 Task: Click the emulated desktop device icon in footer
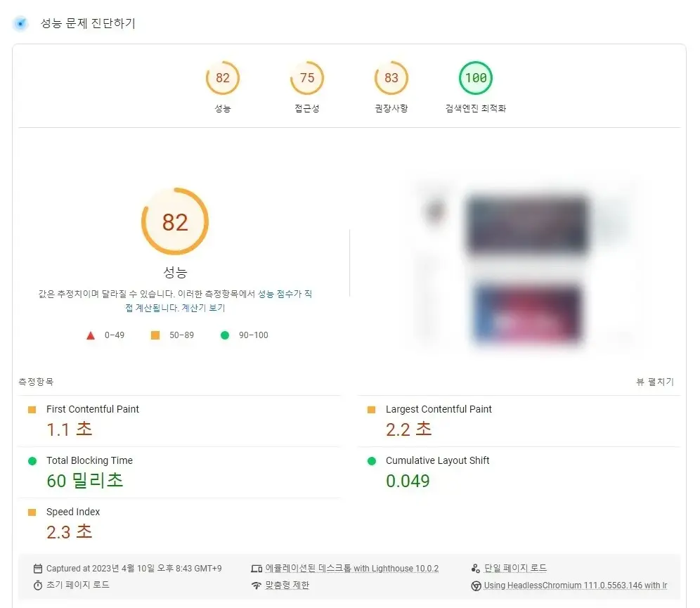tap(257, 568)
